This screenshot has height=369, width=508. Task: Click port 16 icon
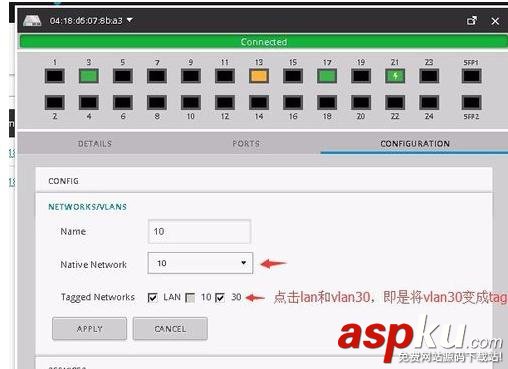(293, 103)
